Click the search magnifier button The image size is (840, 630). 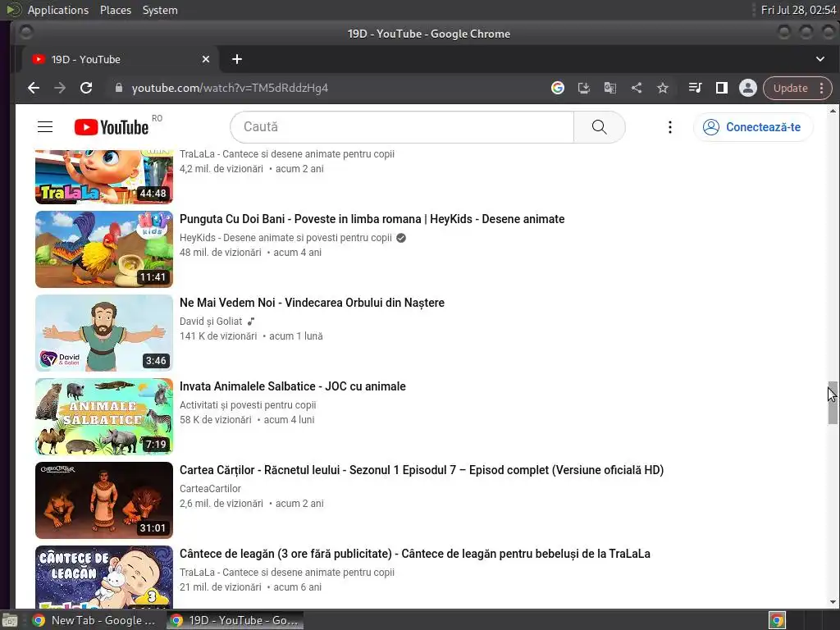pyautogui.click(x=599, y=127)
